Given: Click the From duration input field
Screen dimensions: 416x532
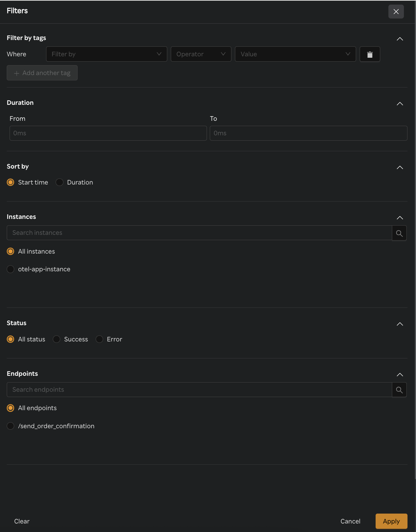Looking at the screenshot, I should point(108,133).
